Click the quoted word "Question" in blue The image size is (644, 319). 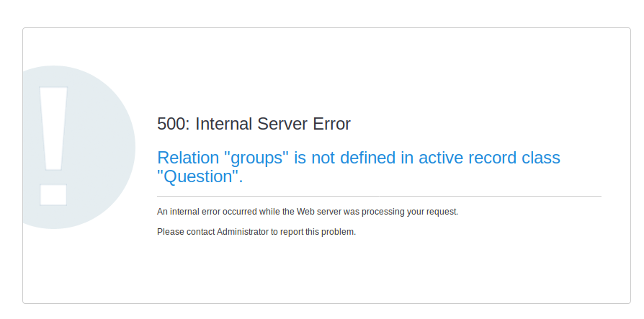[x=200, y=176]
